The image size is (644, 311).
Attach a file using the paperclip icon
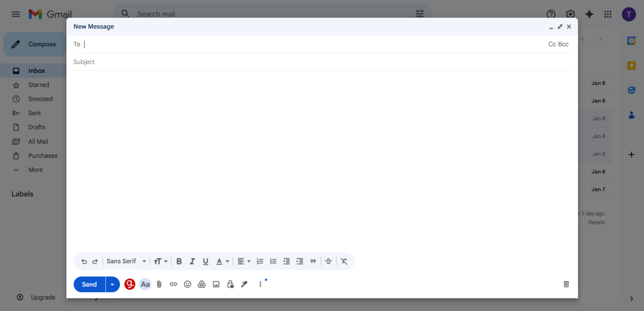159,284
